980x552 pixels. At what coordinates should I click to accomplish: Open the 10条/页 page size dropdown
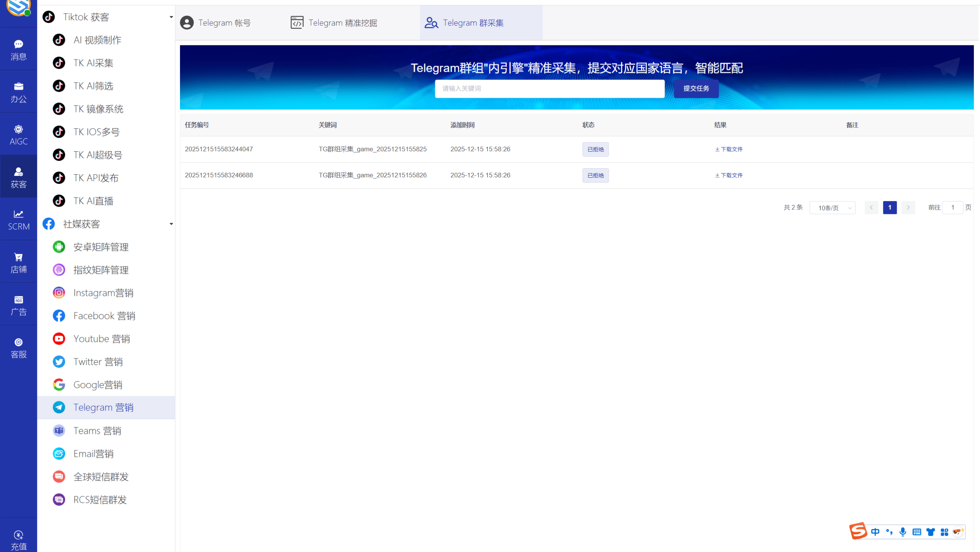[832, 207]
